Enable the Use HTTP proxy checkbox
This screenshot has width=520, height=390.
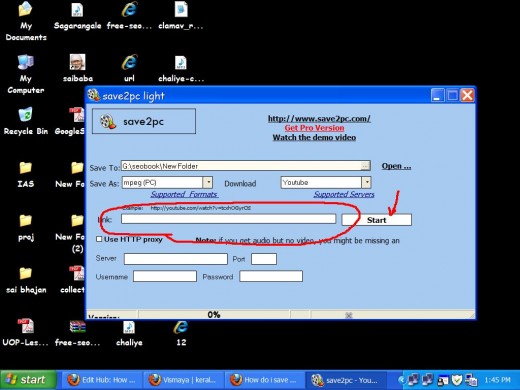point(99,239)
